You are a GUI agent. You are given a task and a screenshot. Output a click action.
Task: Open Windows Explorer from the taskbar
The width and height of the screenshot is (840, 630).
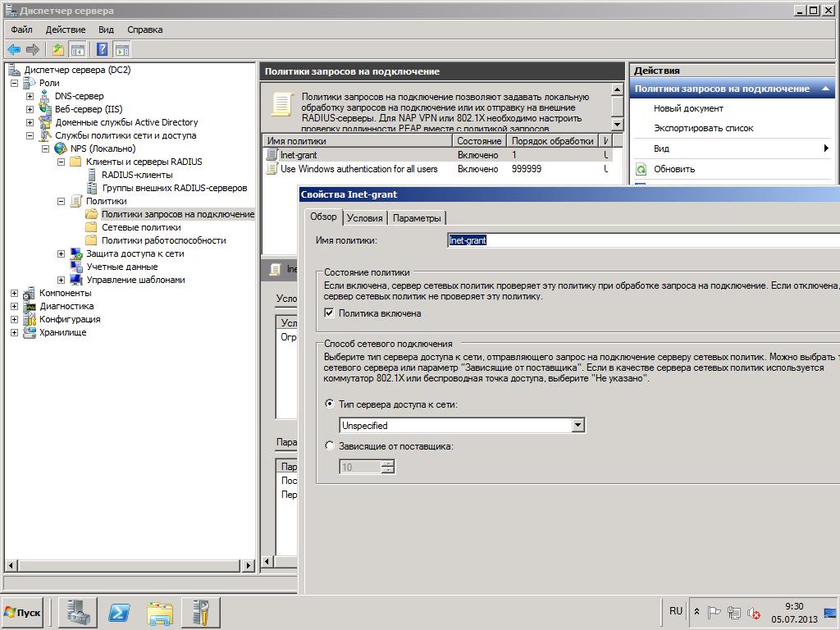pos(160,612)
